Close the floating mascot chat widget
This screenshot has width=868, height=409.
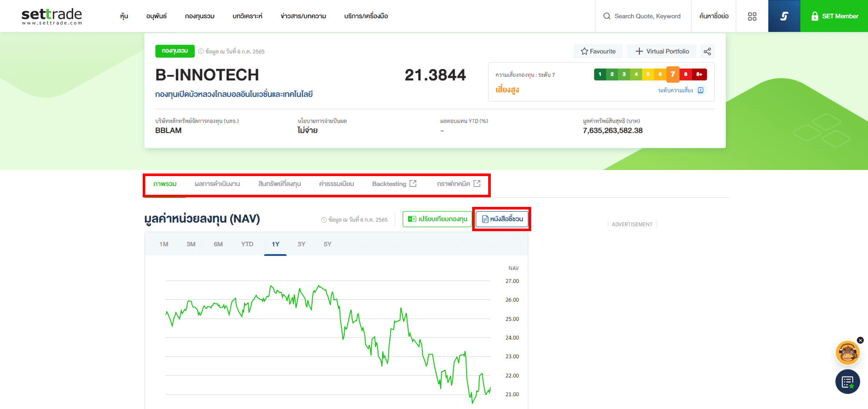tap(860, 340)
